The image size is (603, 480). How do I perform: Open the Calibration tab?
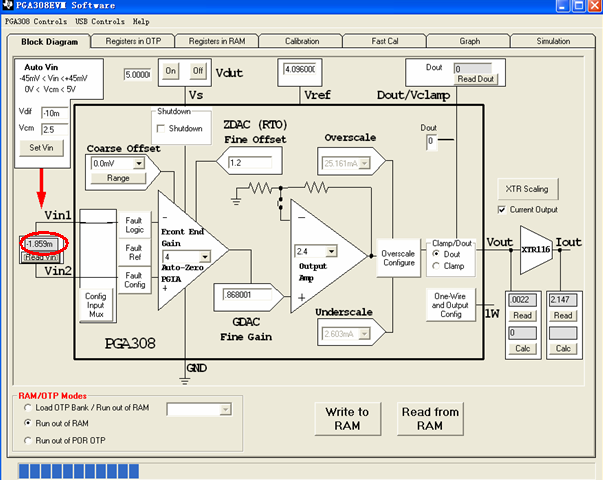point(302,41)
